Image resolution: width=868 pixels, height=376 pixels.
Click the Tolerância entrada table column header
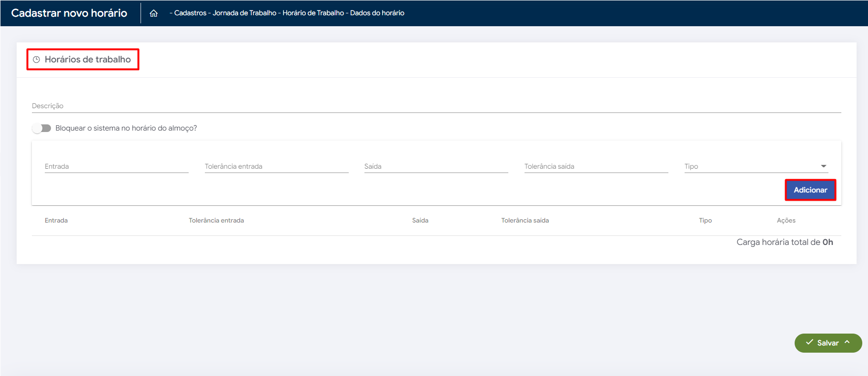coord(216,220)
